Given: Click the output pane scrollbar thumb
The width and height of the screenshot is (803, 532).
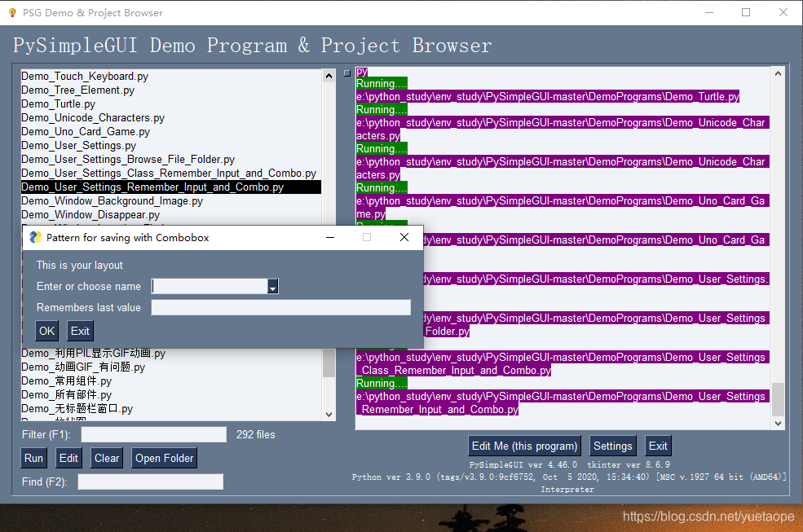Looking at the screenshot, I should tap(778, 399).
